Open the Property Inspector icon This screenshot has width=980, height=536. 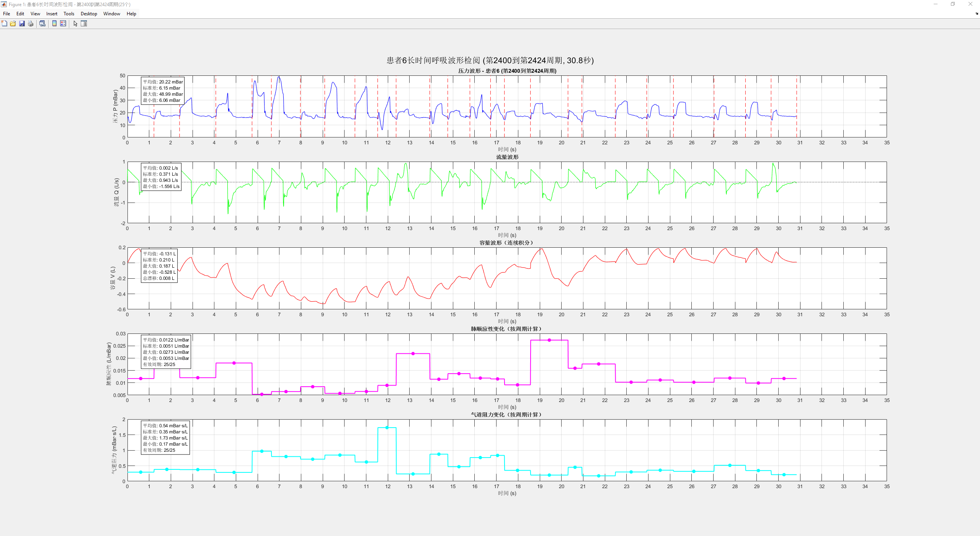point(84,24)
